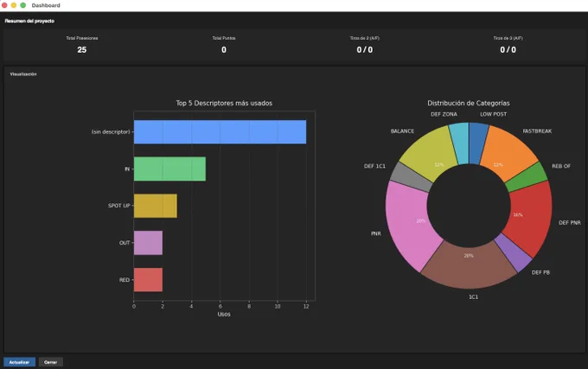Click the 'DEF ZONA' pie label
The image size is (588, 369).
(444, 114)
